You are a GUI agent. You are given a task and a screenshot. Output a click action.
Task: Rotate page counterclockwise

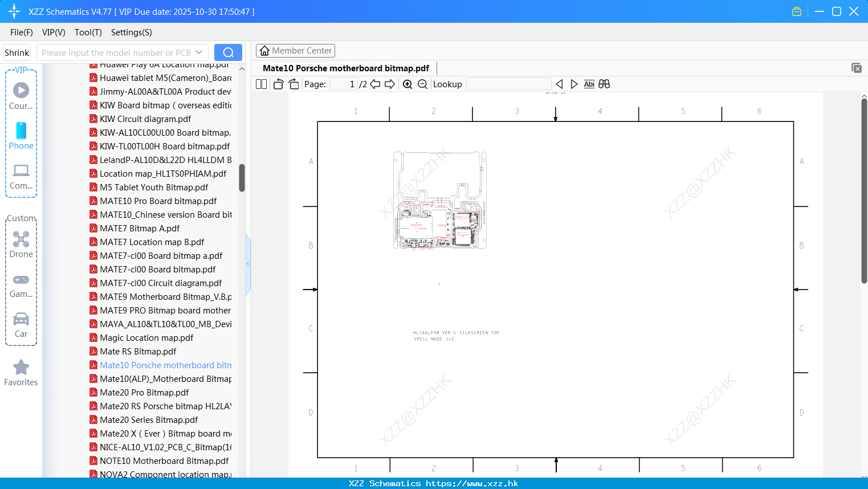click(x=278, y=84)
